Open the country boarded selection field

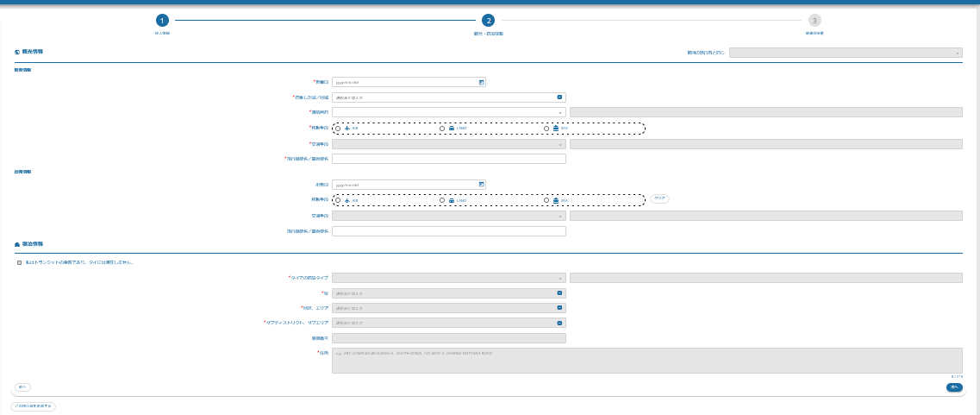click(444, 97)
